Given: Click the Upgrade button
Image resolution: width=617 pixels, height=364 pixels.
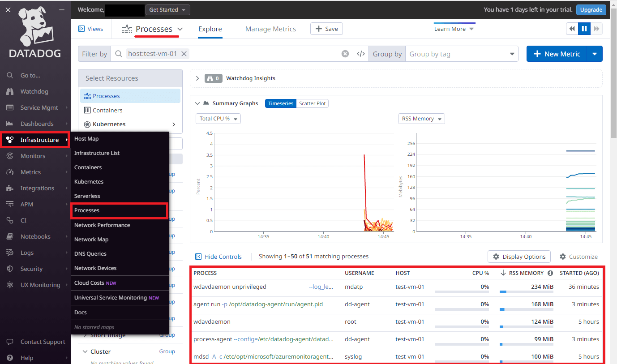Looking at the screenshot, I should 591,10.
